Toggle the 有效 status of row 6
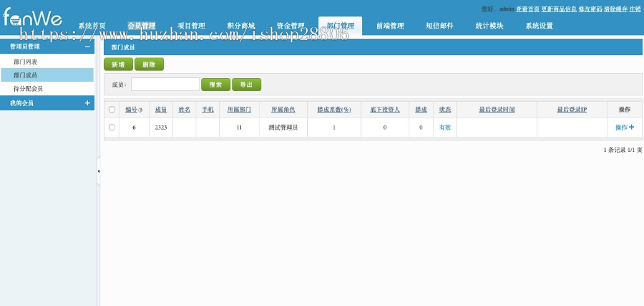This screenshot has width=644, height=306. pos(444,128)
